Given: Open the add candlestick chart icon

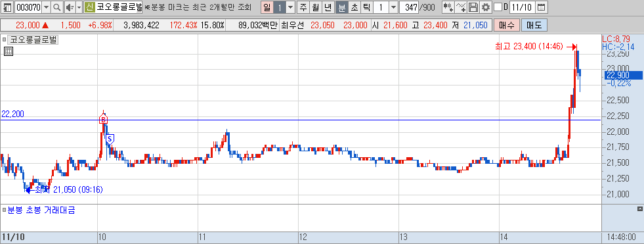Looking at the screenshot, I should (448, 7).
